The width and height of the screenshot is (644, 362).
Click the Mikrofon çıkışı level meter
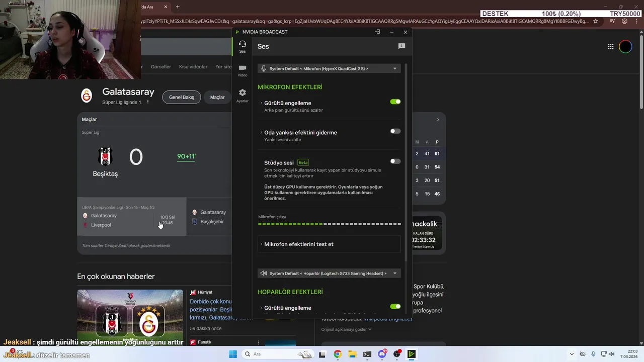coord(329,224)
